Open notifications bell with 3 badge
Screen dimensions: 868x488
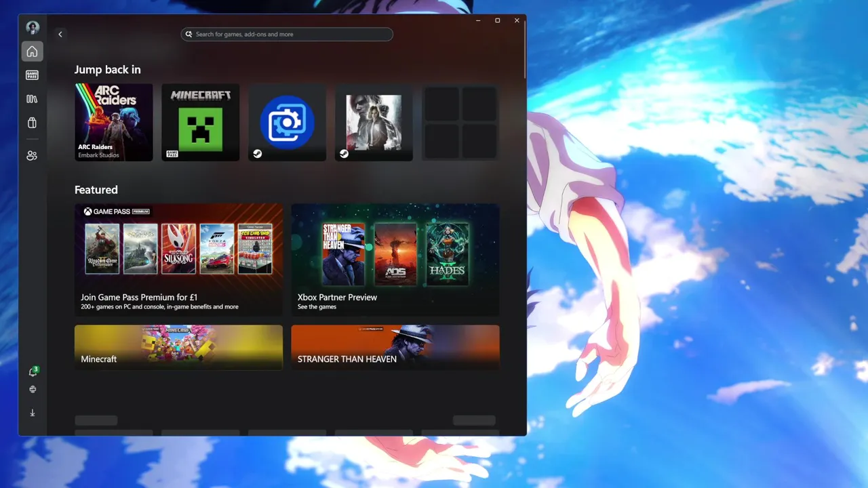pyautogui.click(x=33, y=371)
